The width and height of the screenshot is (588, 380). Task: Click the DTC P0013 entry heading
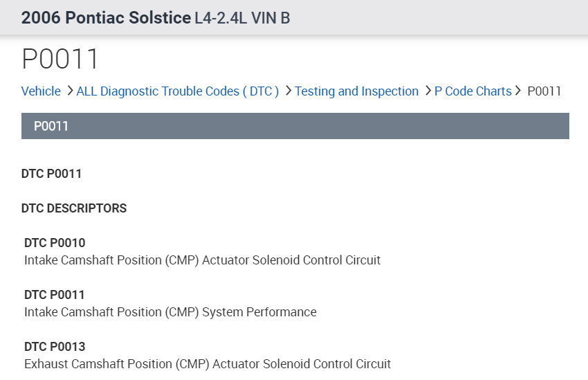click(55, 347)
